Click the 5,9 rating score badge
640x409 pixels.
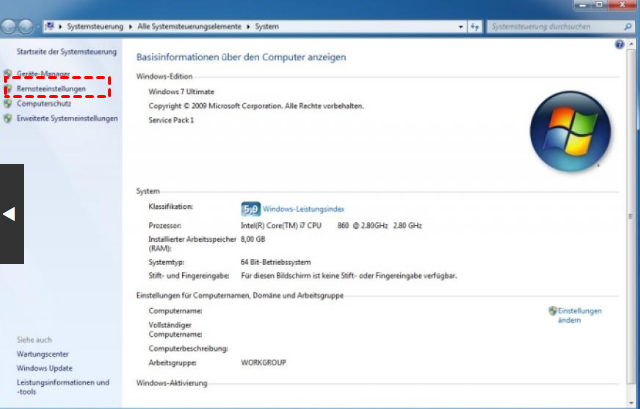(251, 209)
